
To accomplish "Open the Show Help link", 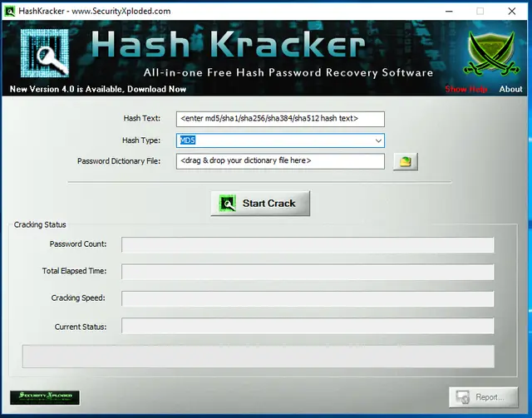I will pos(466,89).
